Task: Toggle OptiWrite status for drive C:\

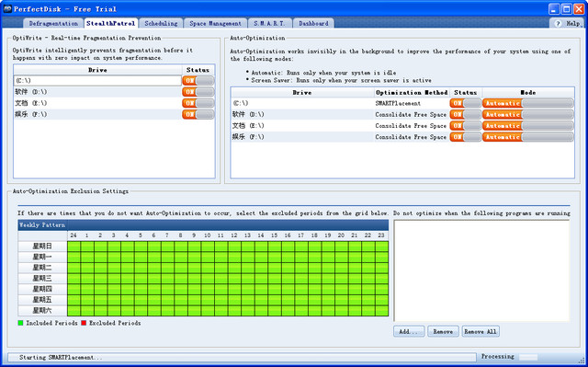Action: click(x=198, y=81)
